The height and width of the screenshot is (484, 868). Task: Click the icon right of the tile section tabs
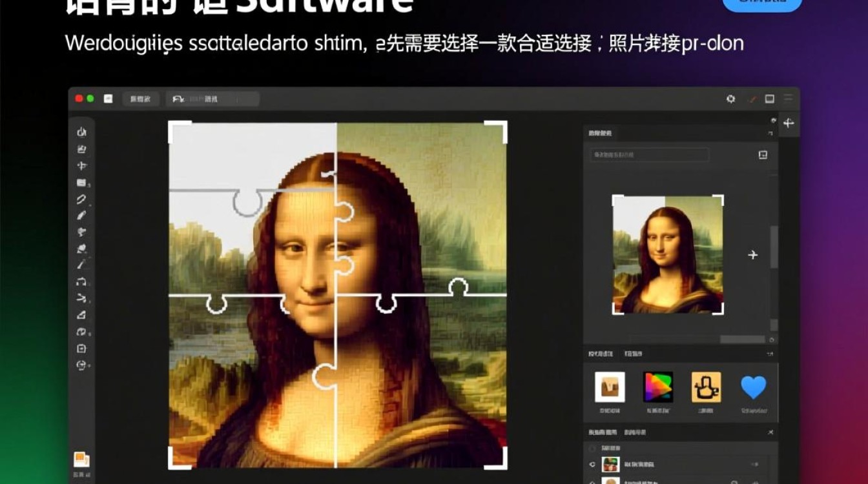pyautogui.click(x=770, y=354)
